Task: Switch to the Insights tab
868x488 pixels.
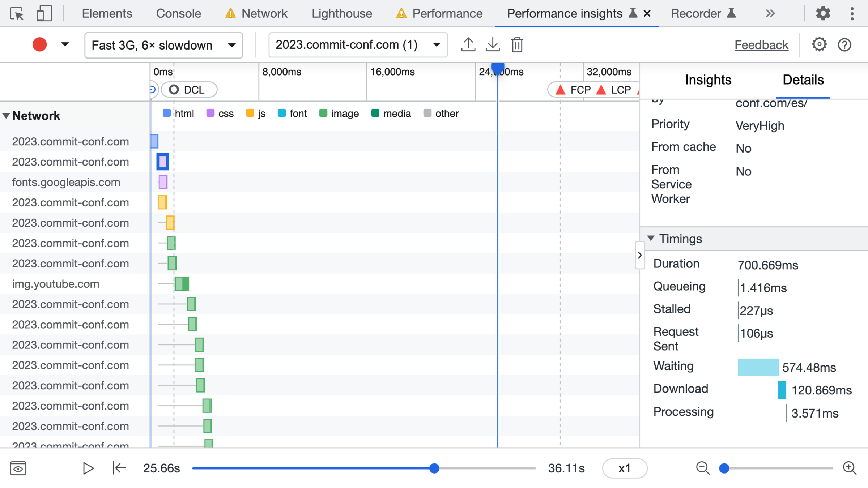Action: (708, 80)
